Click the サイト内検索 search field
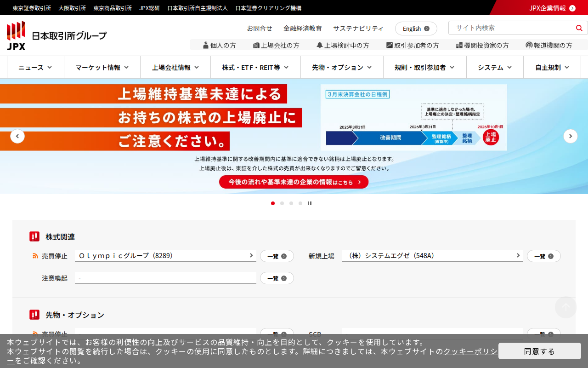 tap(510, 28)
